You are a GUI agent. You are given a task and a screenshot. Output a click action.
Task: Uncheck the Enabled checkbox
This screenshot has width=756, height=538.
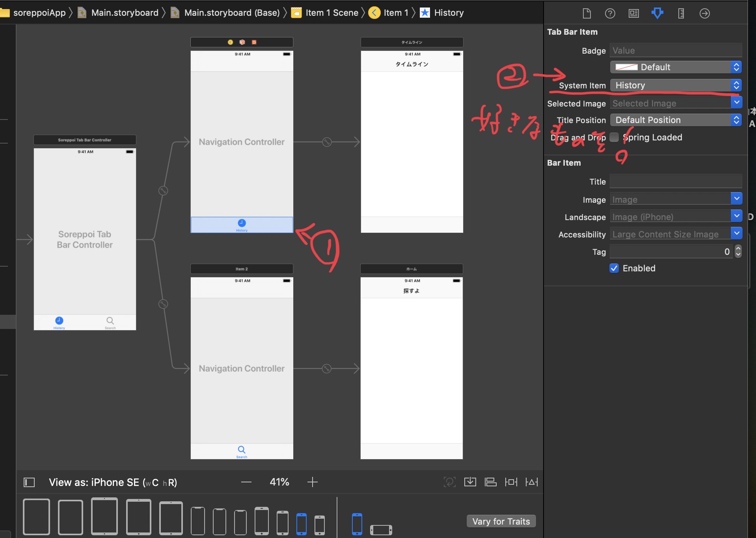click(614, 268)
